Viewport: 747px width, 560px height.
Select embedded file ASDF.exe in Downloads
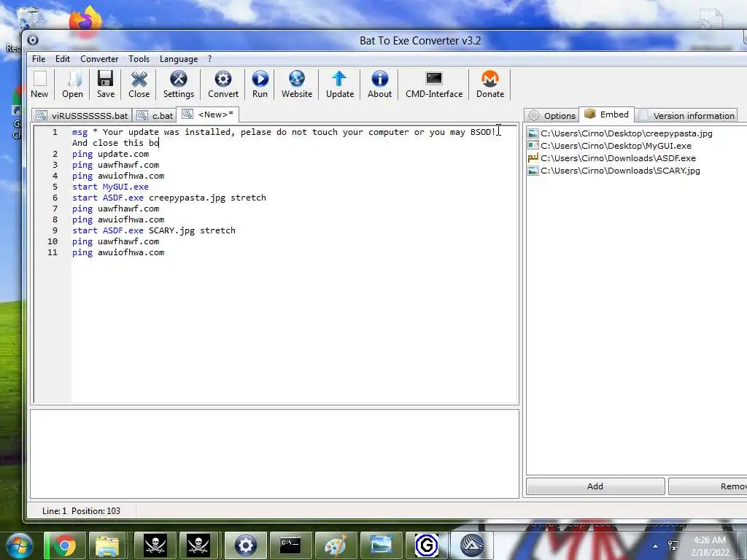pos(612,158)
